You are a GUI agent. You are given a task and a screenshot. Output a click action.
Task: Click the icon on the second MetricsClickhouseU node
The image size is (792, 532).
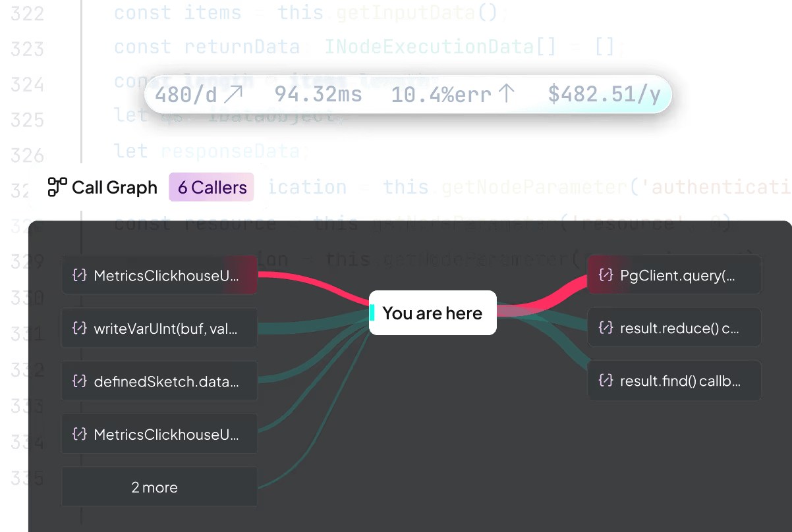click(80, 433)
